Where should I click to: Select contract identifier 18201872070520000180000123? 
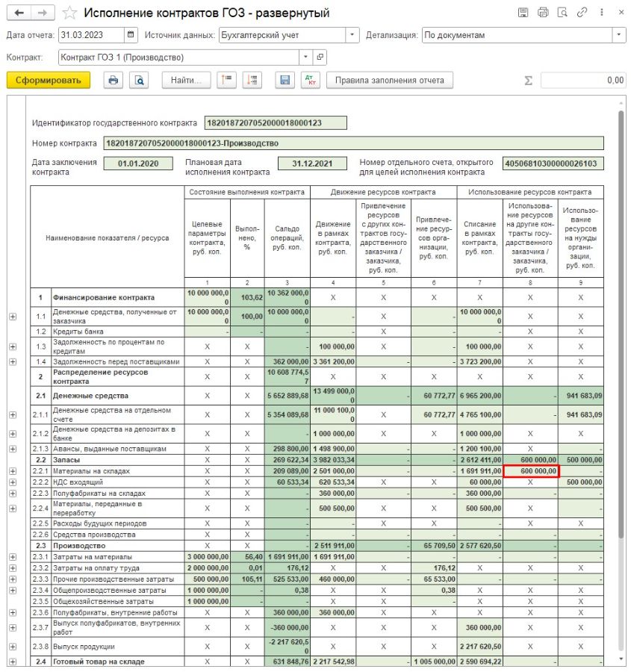(x=276, y=122)
